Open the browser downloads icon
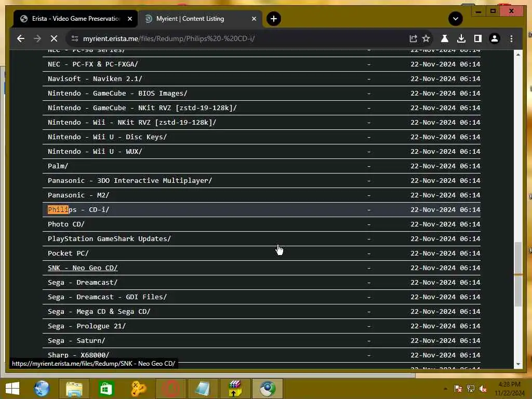Image resolution: width=532 pixels, height=399 pixels. point(461,38)
